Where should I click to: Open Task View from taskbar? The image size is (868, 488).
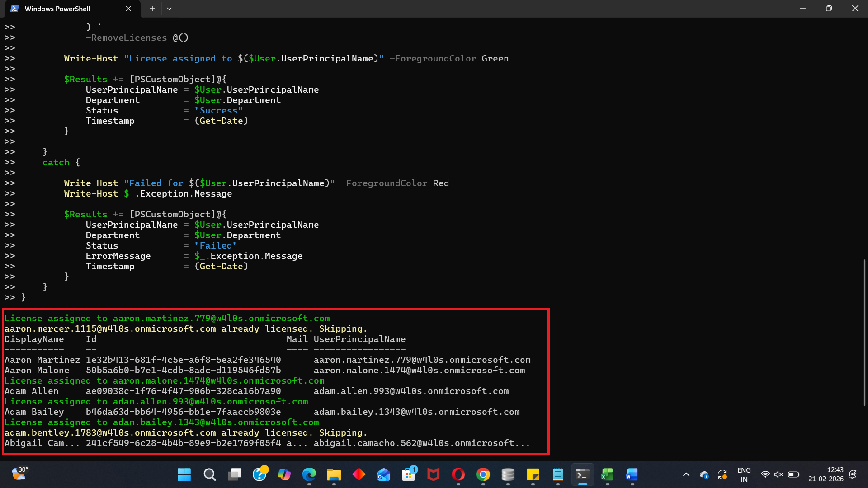click(x=234, y=474)
